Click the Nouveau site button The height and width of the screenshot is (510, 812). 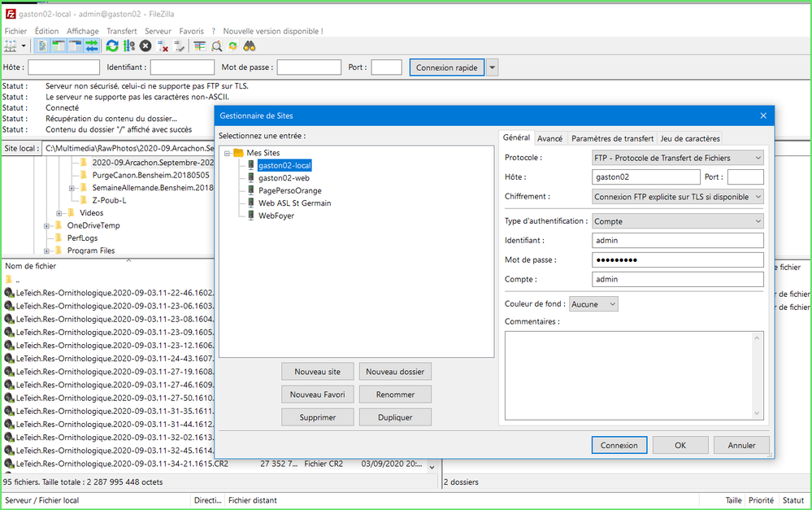[x=317, y=372]
